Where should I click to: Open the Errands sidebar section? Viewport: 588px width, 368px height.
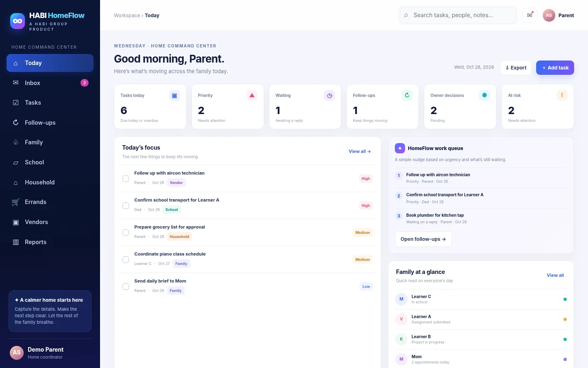point(50,202)
